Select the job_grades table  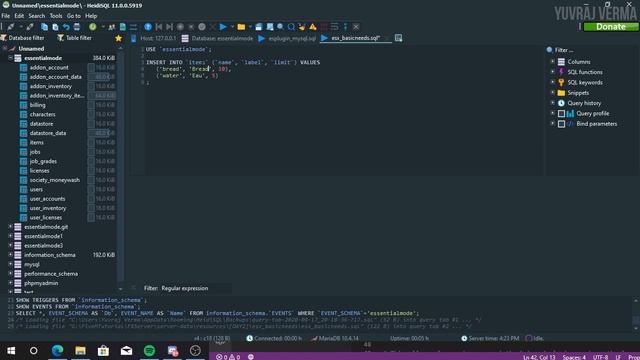(x=43, y=161)
